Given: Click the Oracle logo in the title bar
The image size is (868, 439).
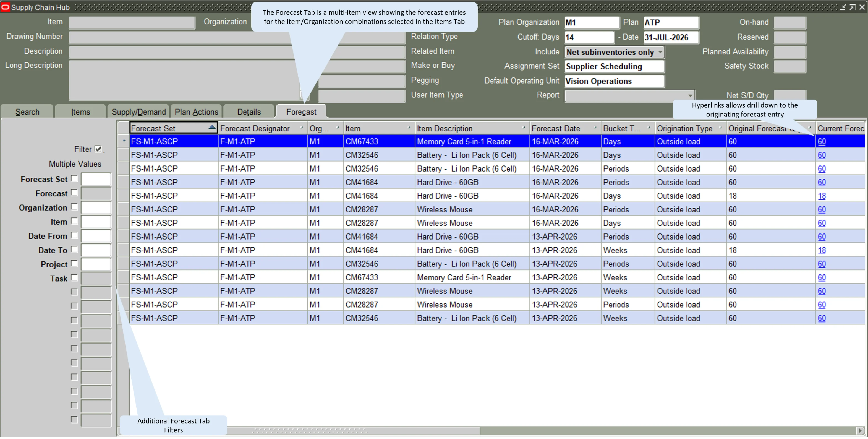Looking at the screenshot, I should (5, 7).
